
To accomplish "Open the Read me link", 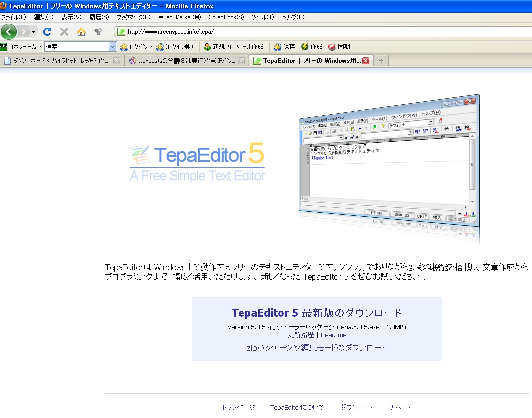I will tap(333, 335).
